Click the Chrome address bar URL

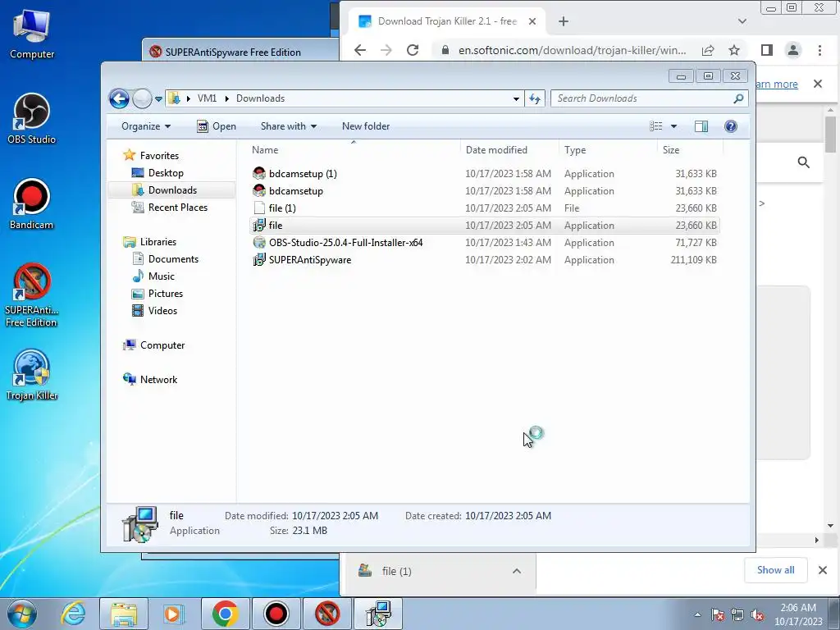[572, 50]
